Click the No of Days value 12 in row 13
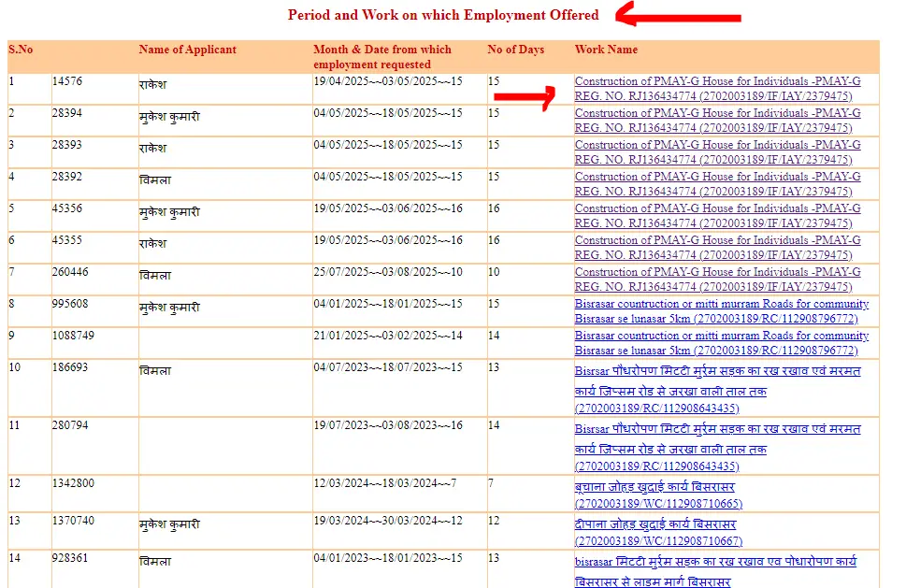 click(494, 521)
